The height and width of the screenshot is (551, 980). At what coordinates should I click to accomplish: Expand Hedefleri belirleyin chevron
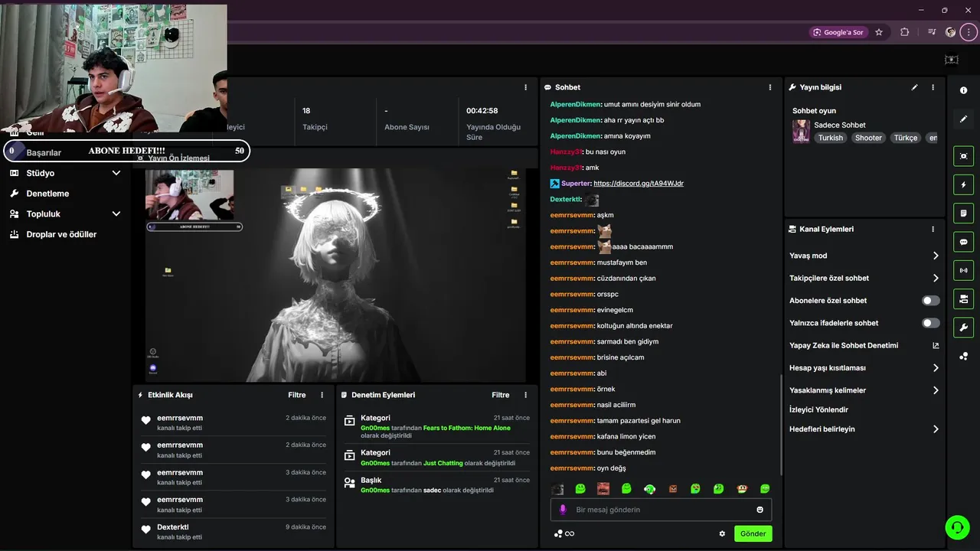pyautogui.click(x=936, y=429)
